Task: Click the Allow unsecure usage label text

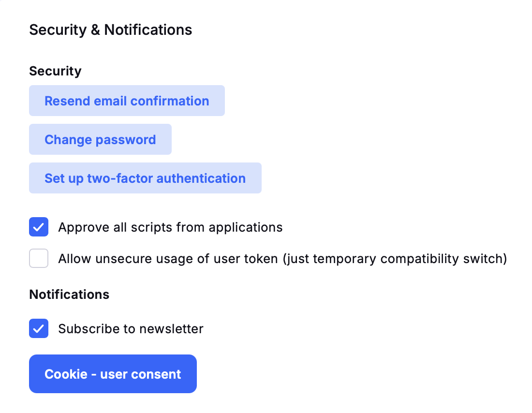Action: (282, 259)
